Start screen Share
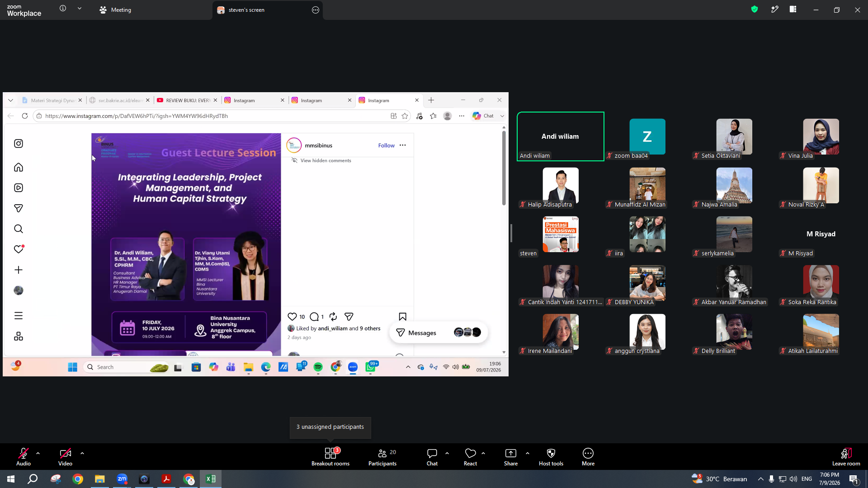 [x=511, y=456]
